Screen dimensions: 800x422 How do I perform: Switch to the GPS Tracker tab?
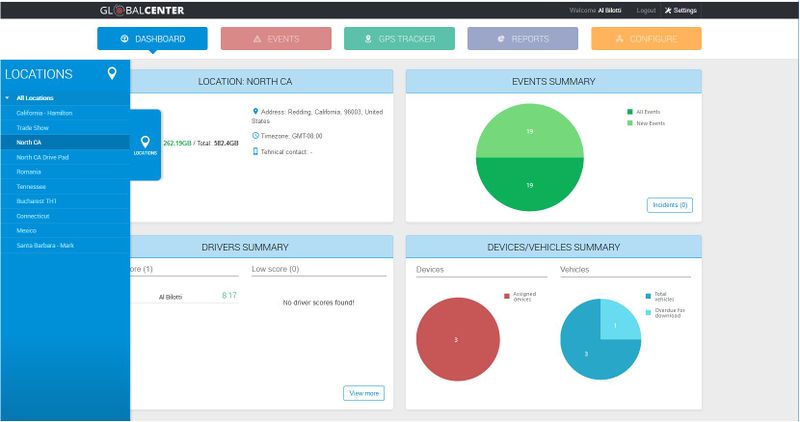399,39
